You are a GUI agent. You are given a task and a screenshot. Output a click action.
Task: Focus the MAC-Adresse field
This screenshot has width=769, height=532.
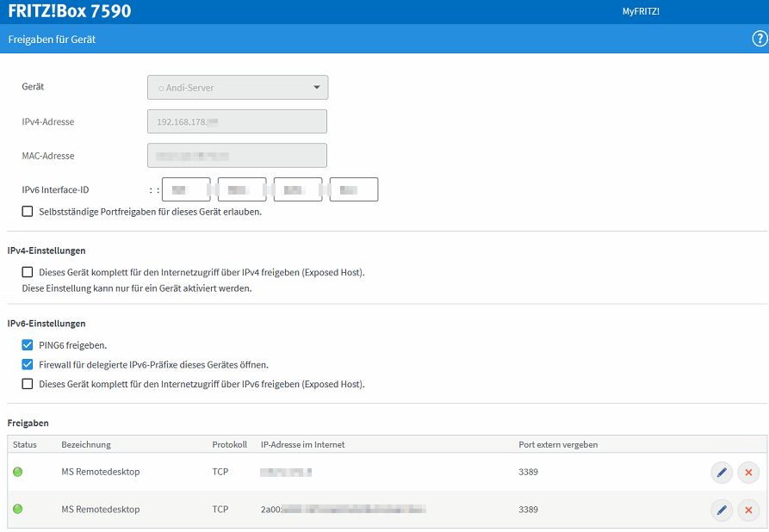(237, 156)
